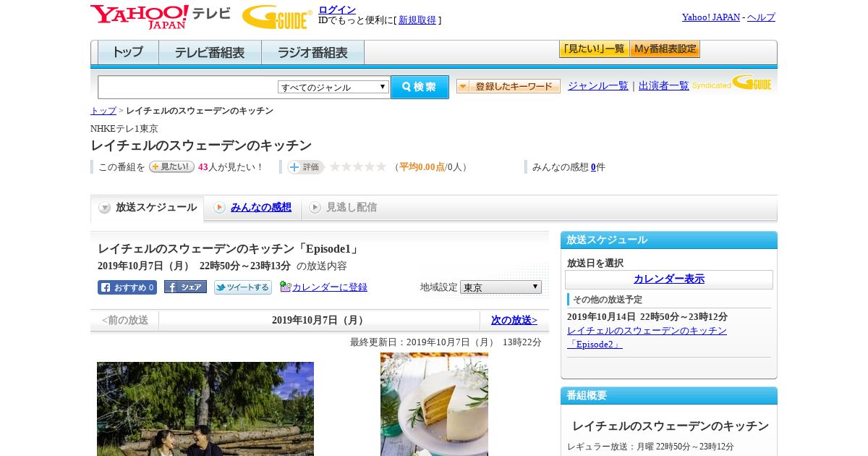
Task: Click the layered cake photo
Action: click(434, 404)
